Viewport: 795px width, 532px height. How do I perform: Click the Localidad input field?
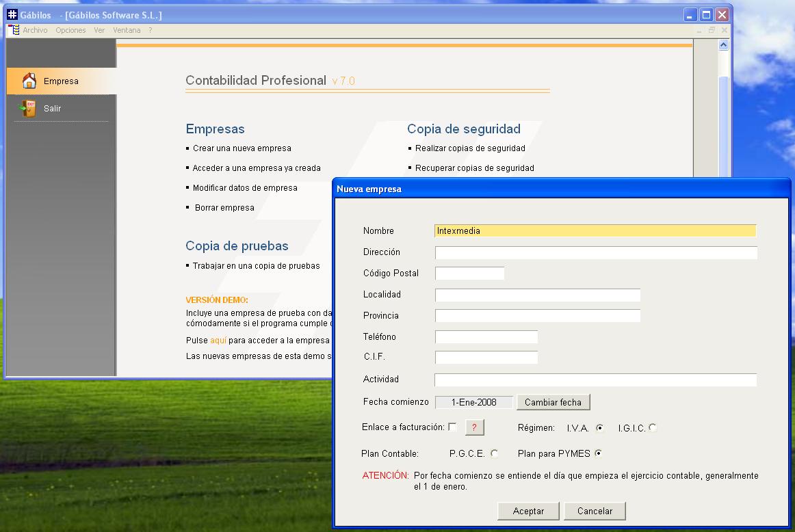click(x=538, y=295)
